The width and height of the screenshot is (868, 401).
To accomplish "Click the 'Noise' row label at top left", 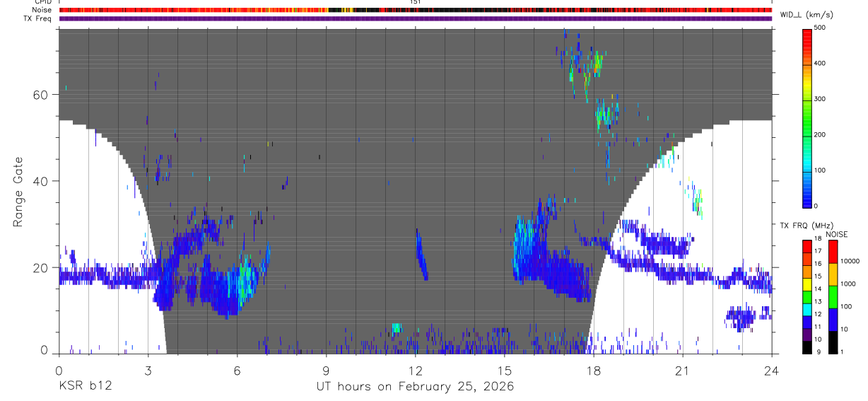I will 42,10.
